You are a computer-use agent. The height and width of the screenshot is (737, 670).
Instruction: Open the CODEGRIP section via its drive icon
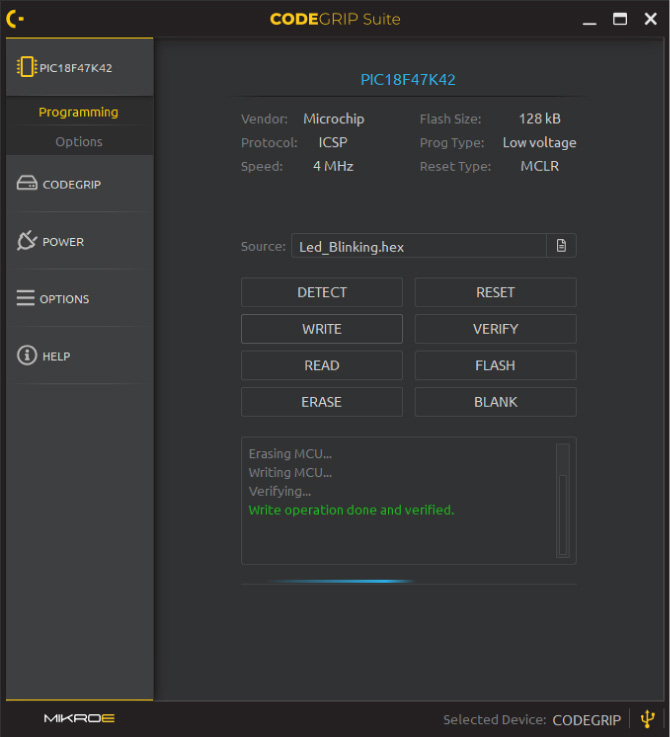(x=27, y=184)
